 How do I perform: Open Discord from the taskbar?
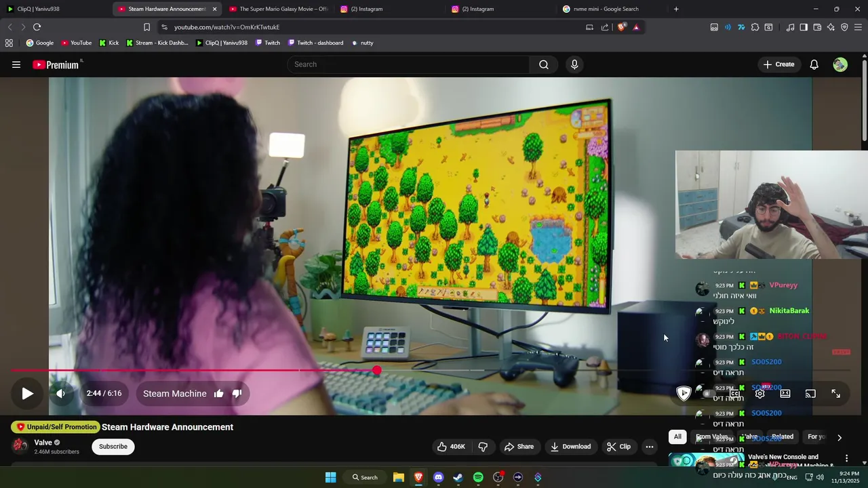point(438,477)
